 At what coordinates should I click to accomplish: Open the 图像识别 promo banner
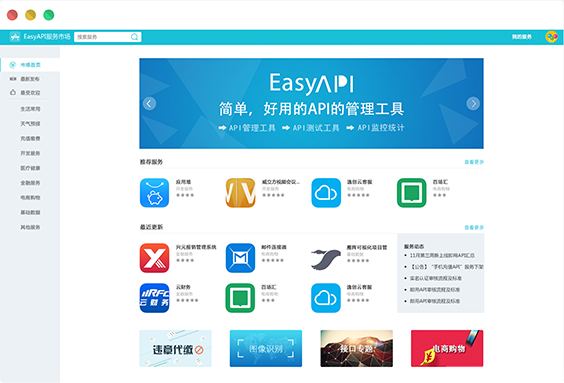click(266, 348)
